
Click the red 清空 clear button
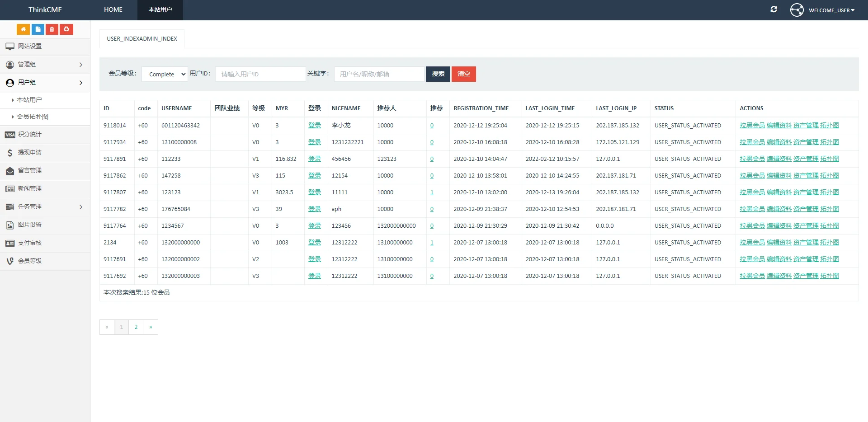(463, 74)
